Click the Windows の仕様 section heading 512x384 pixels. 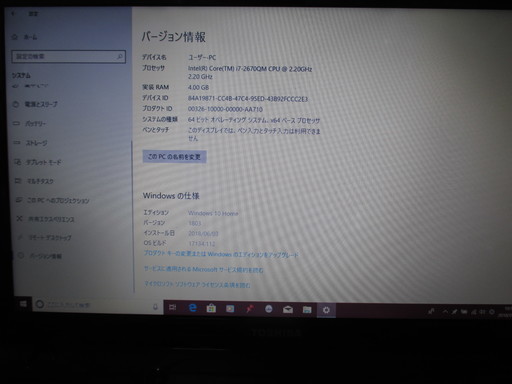171,196
